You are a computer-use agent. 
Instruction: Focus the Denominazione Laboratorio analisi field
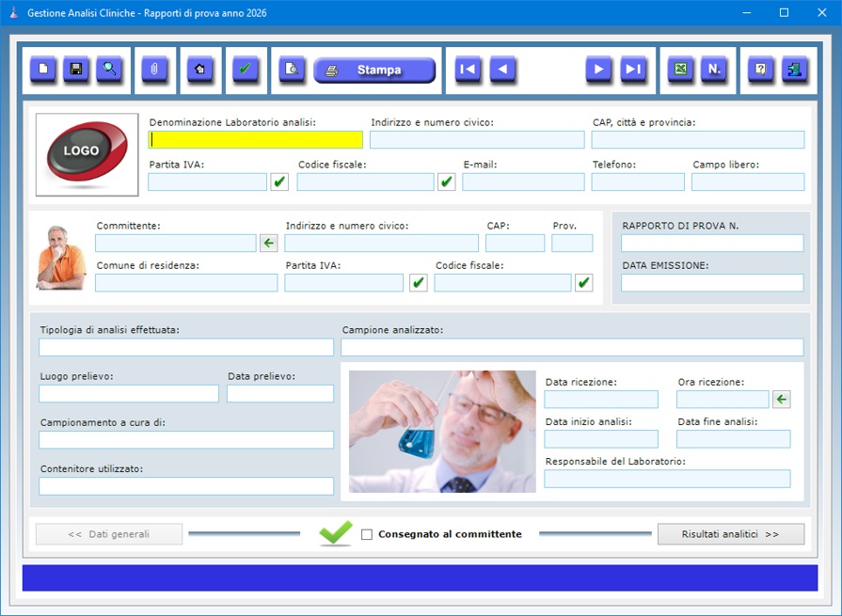[256, 139]
